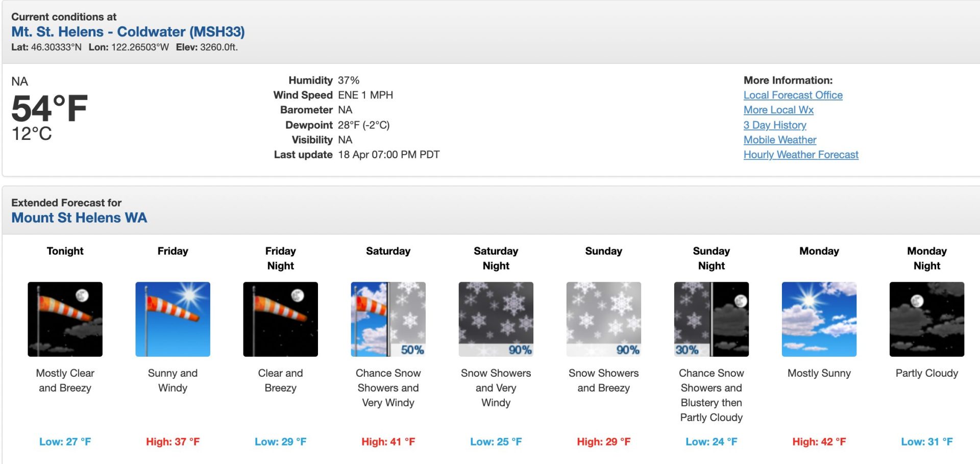Viewport: 980px width, 464px height.
Task: Click the Friday High: 37 °F label
Action: coord(173,442)
